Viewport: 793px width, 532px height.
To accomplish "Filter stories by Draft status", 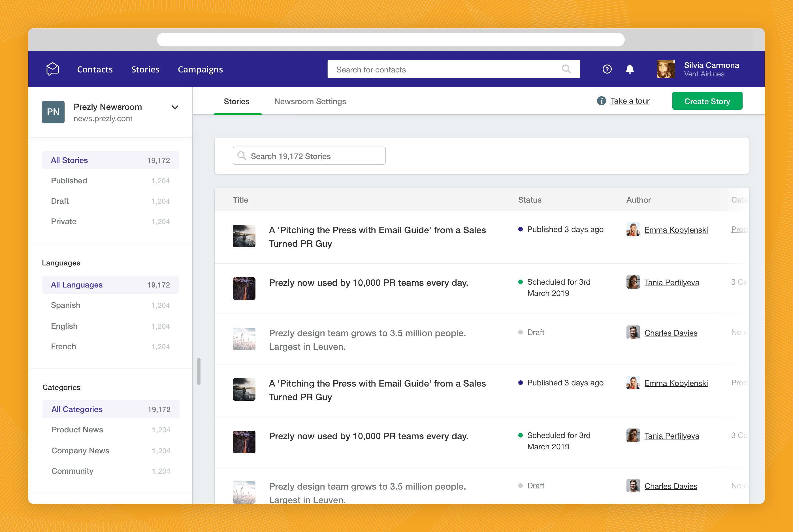I will tap(110, 201).
